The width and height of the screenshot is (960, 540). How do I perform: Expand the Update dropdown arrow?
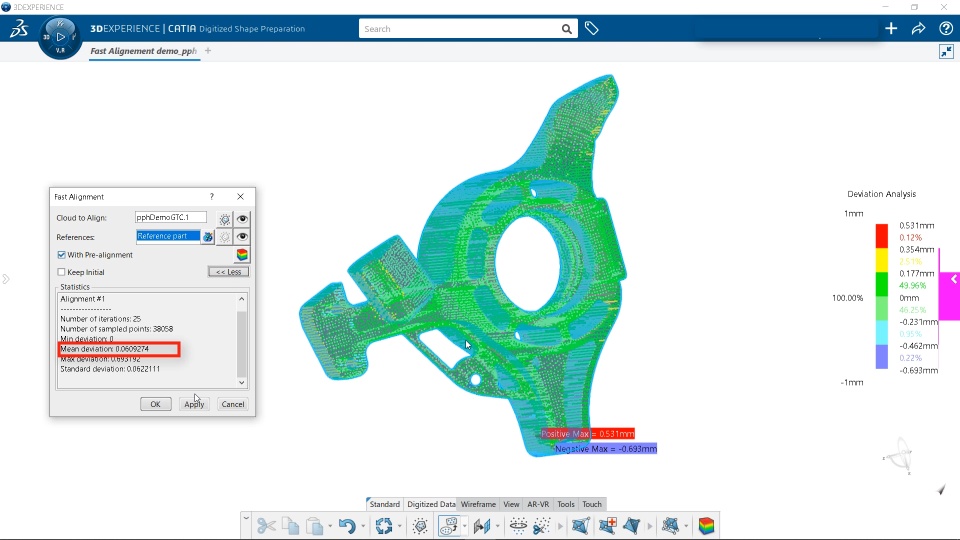tap(399, 526)
